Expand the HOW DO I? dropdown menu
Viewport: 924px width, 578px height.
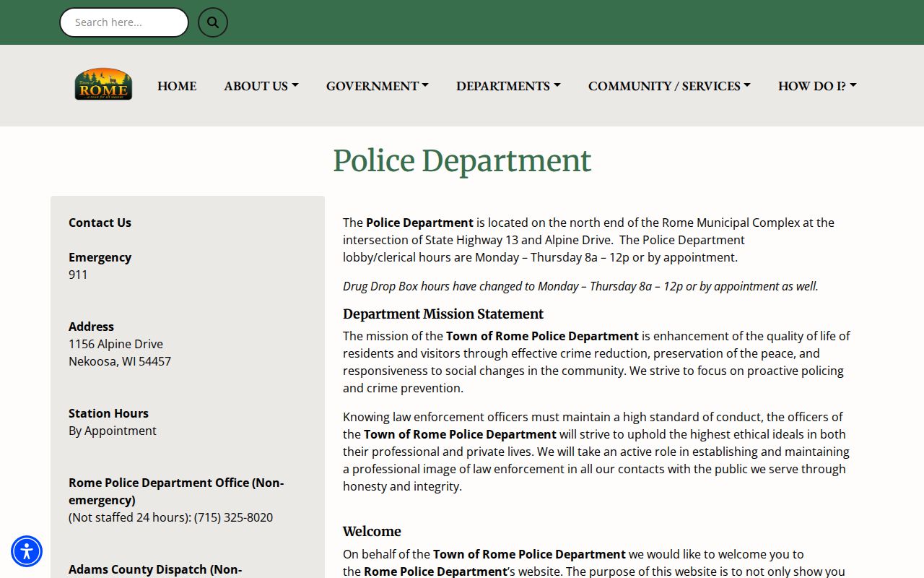[x=817, y=86]
